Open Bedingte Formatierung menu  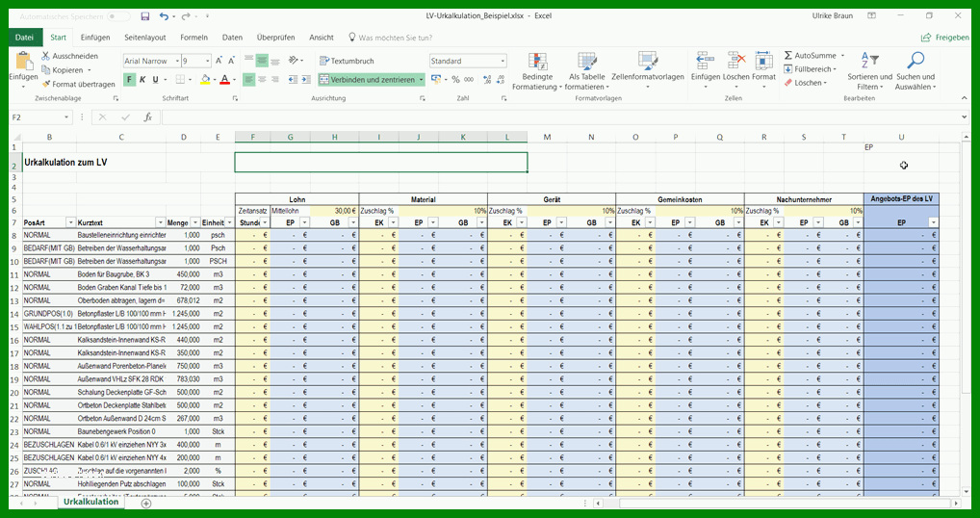537,70
